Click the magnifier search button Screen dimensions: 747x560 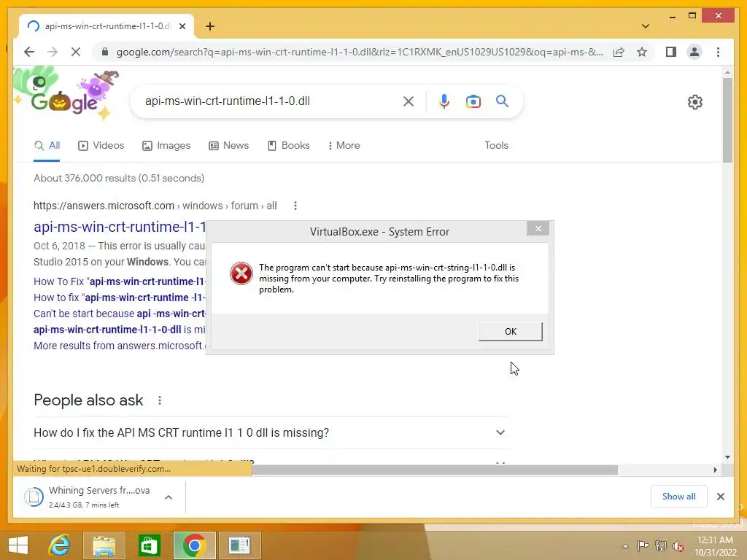pyautogui.click(x=502, y=101)
